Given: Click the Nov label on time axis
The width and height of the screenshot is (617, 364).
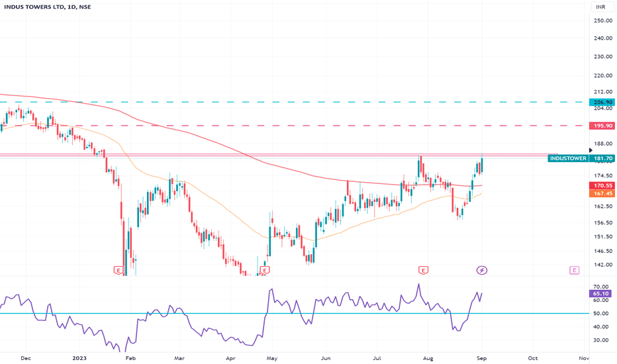Looking at the screenshot, I should (584, 358).
